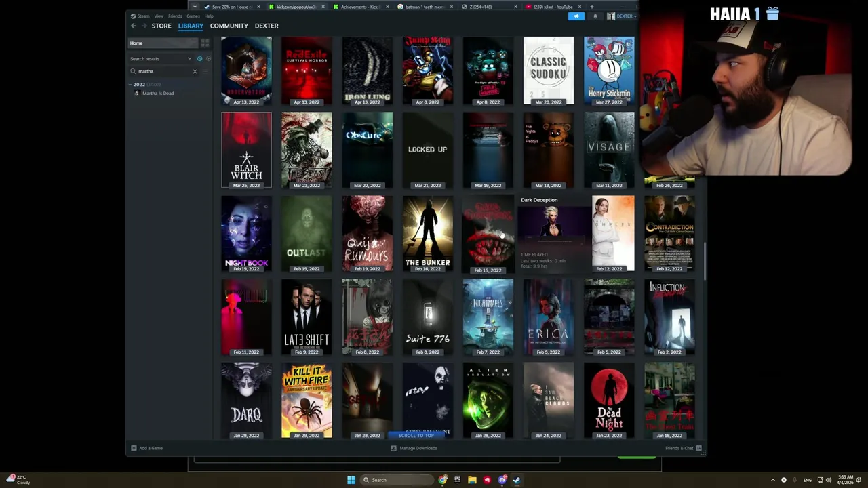Open the Night Book game cover
This screenshot has height=488, width=868.
tap(246, 233)
